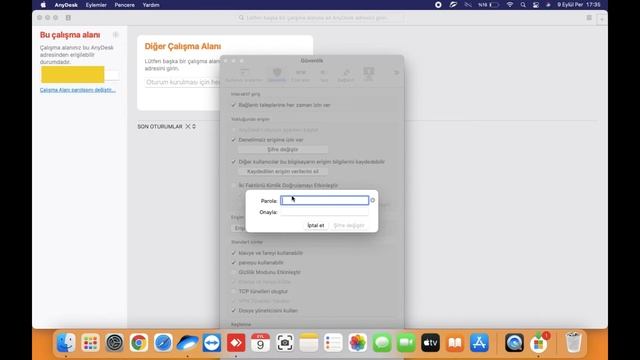The height and width of the screenshot is (360, 640).
Task: Click the X icon next to SON OTURUMLAR
Action: click(188, 127)
